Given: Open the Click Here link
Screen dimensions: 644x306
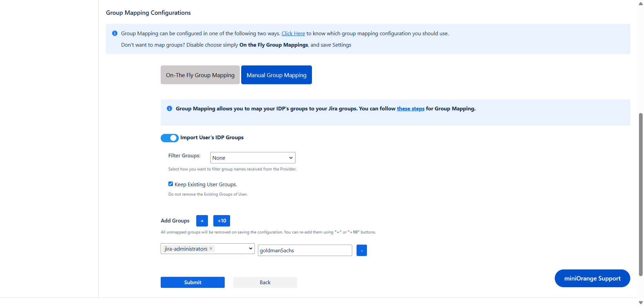Looking at the screenshot, I should pos(293,34).
